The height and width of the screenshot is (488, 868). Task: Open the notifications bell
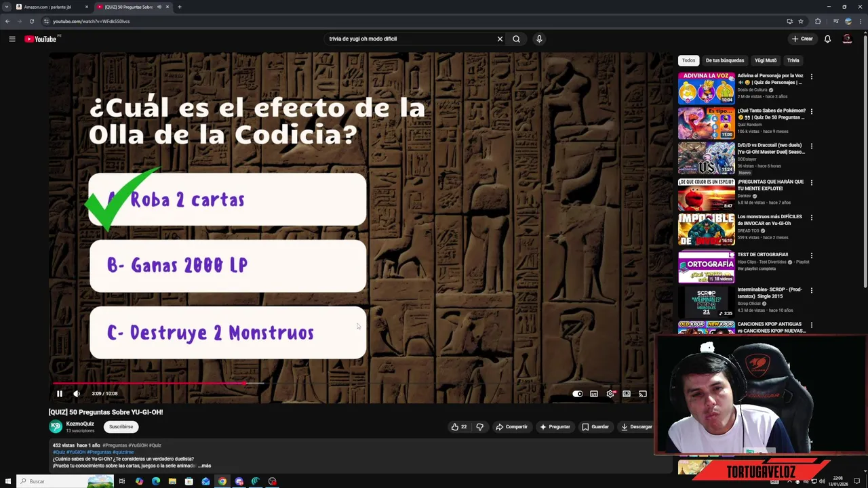pyautogui.click(x=827, y=39)
